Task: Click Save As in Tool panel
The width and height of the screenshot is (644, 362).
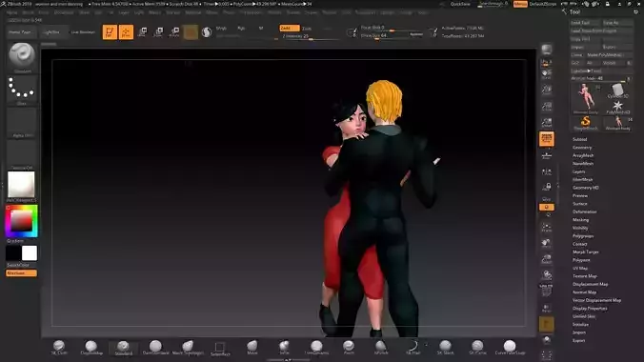Action: pos(617,23)
